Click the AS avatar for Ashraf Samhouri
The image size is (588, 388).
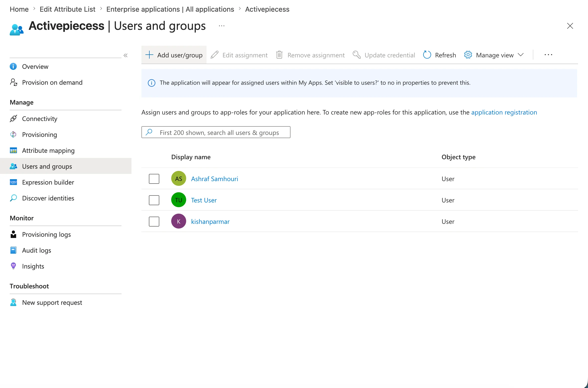[179, 179]
